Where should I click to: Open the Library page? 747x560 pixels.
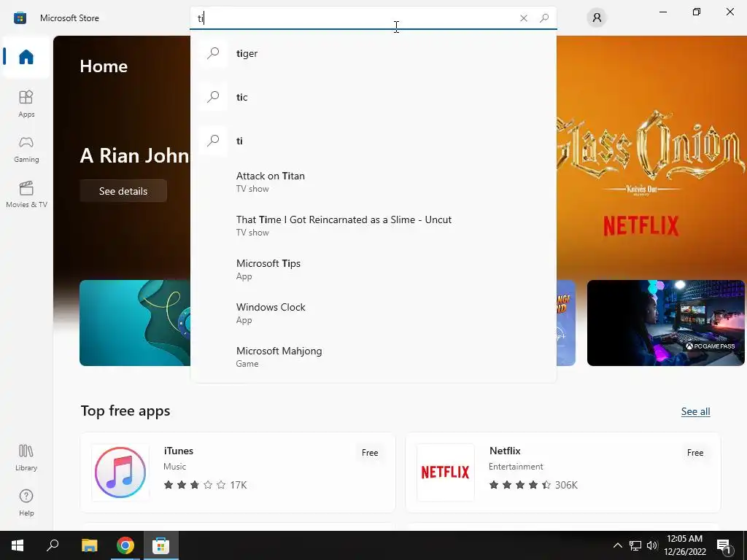point(26,458)
